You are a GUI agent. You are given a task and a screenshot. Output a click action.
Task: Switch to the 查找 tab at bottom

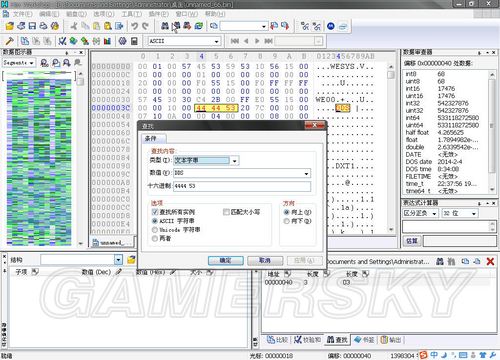tap(337, 340)
